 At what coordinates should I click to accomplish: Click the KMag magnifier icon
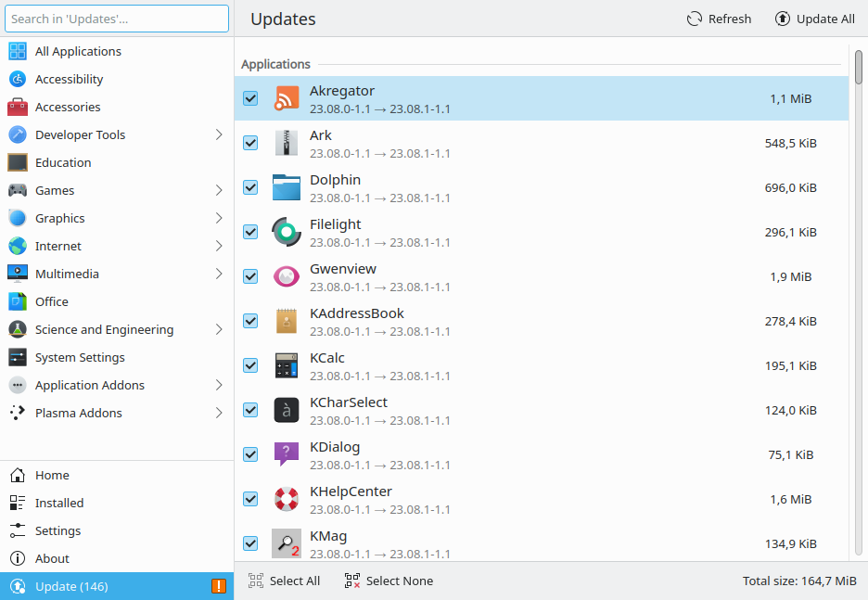click(x=287, y=543)
